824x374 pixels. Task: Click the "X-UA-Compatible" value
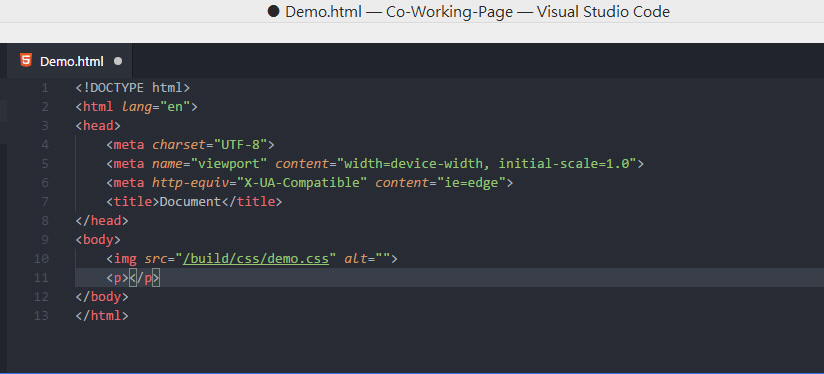[302, 183]
